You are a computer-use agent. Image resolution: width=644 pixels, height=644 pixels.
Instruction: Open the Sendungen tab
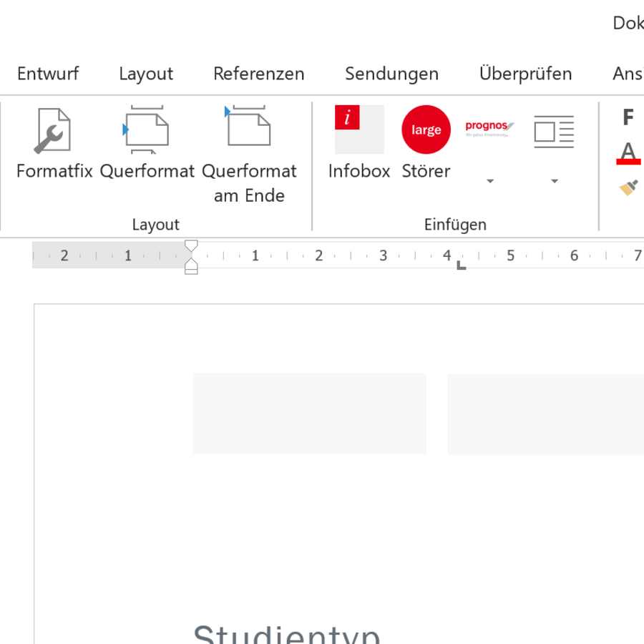click(x=392, y=74)
